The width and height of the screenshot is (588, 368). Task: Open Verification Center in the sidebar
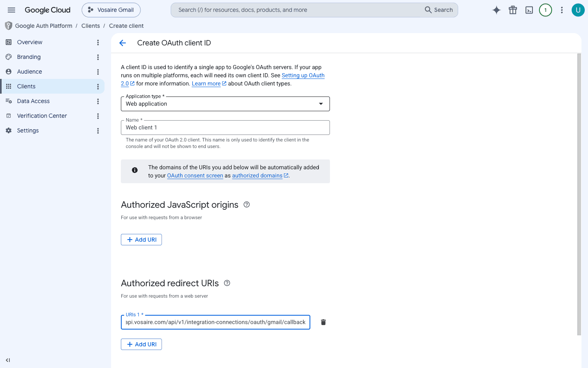pyautogui.click(x=52, y=116)
